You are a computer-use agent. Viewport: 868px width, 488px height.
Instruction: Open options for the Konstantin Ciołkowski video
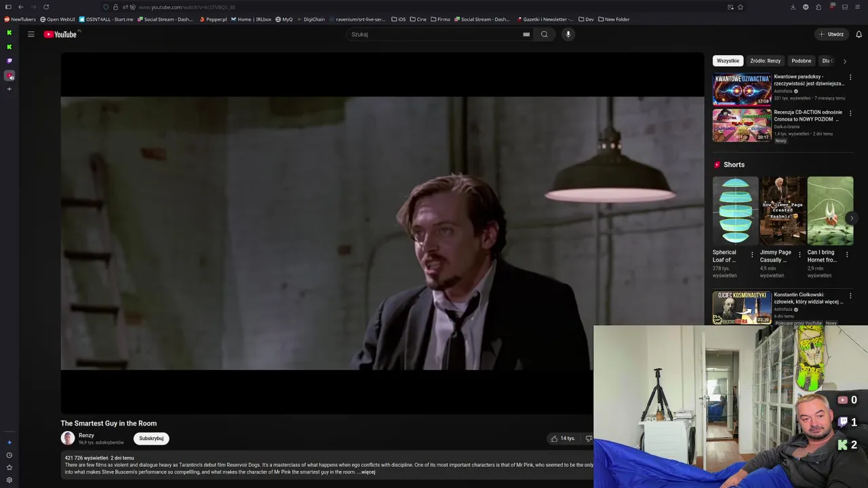850,296
